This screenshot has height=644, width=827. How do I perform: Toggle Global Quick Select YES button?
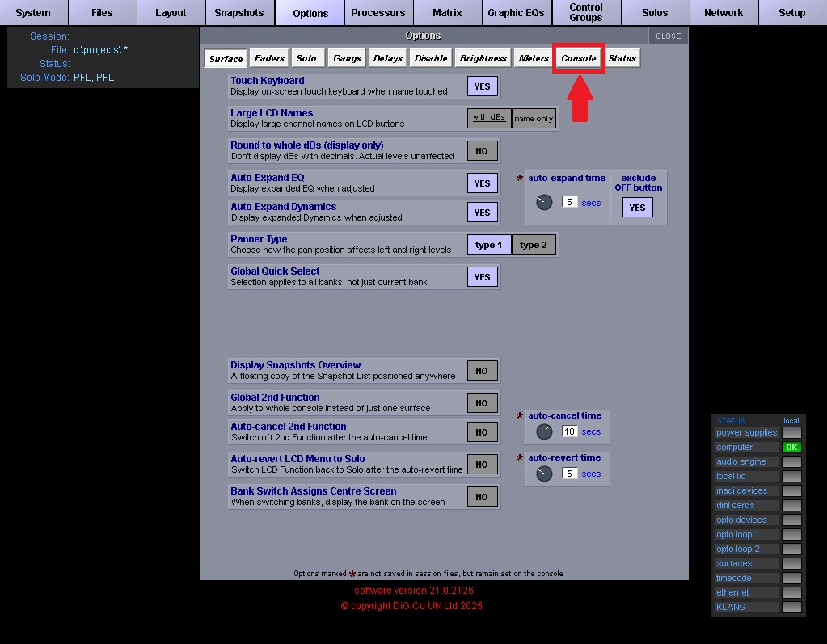[x=482, y=277]
